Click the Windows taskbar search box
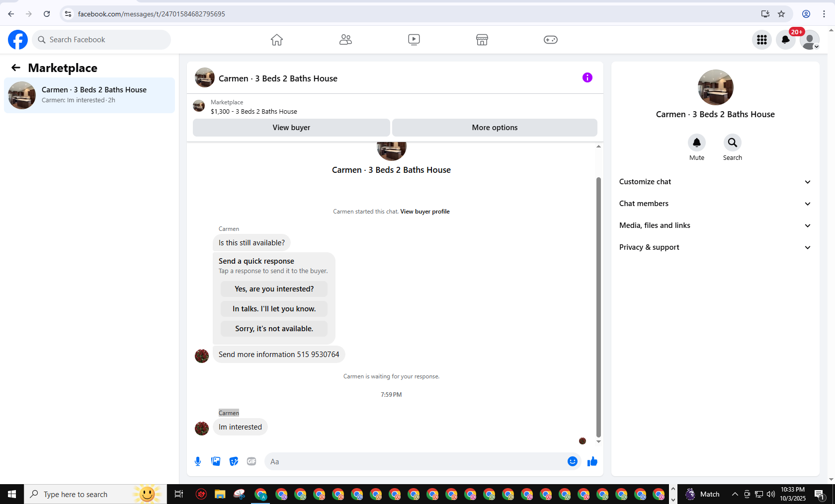 point(95,494)
